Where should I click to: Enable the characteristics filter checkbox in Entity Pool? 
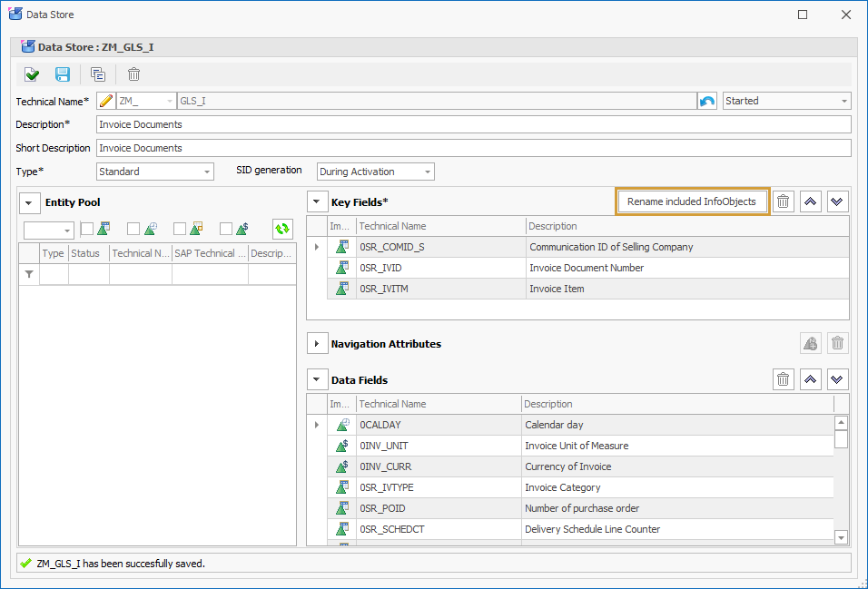tap(86, 228)
